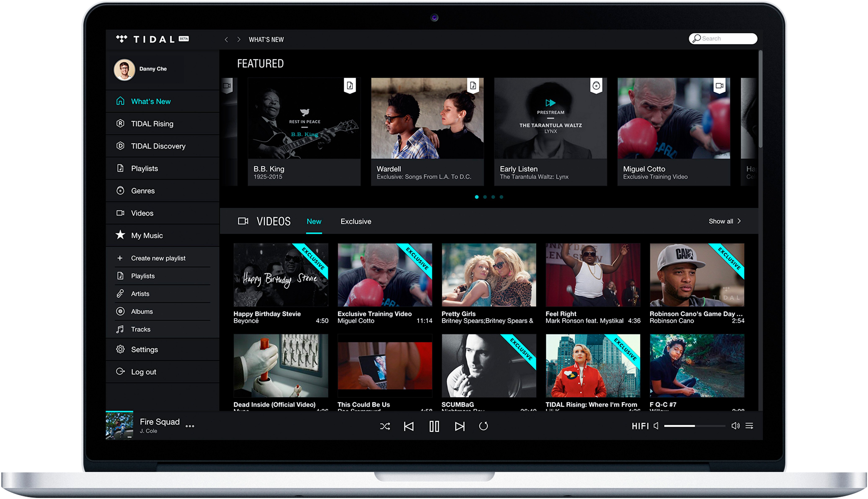The height and width of the screenshot is (499, 868).
Task: Open Miguel Cotto featured card
Action: click(x=674, y=132)
